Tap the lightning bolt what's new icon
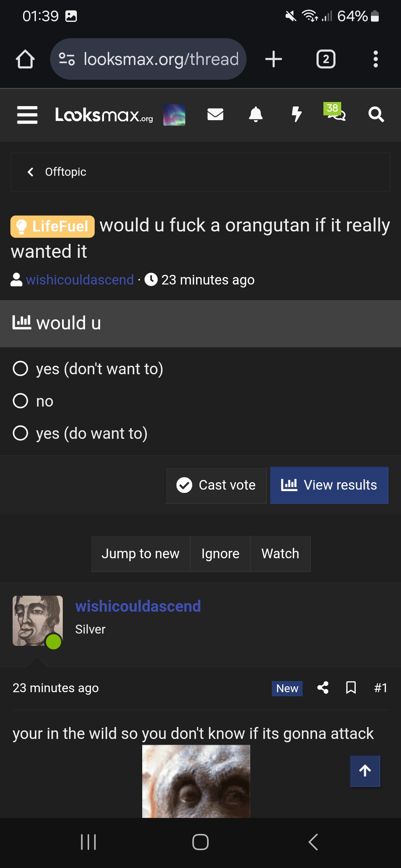Screen dimensions: 401x868 296,115
